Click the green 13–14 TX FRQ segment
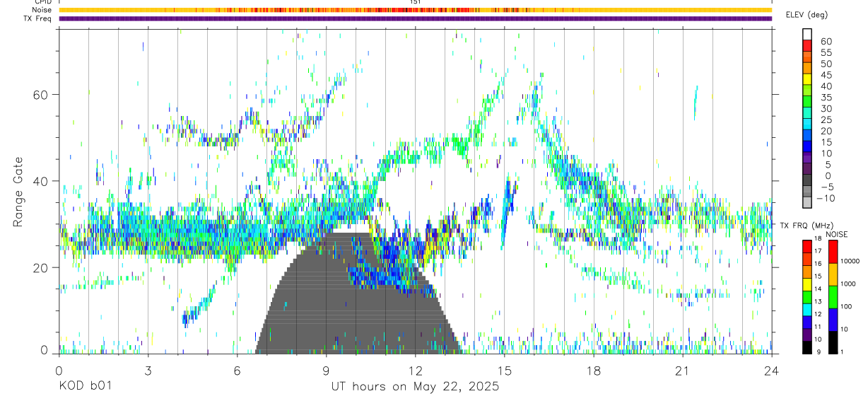The image size is (868, 401). click(x=807, y=297)
